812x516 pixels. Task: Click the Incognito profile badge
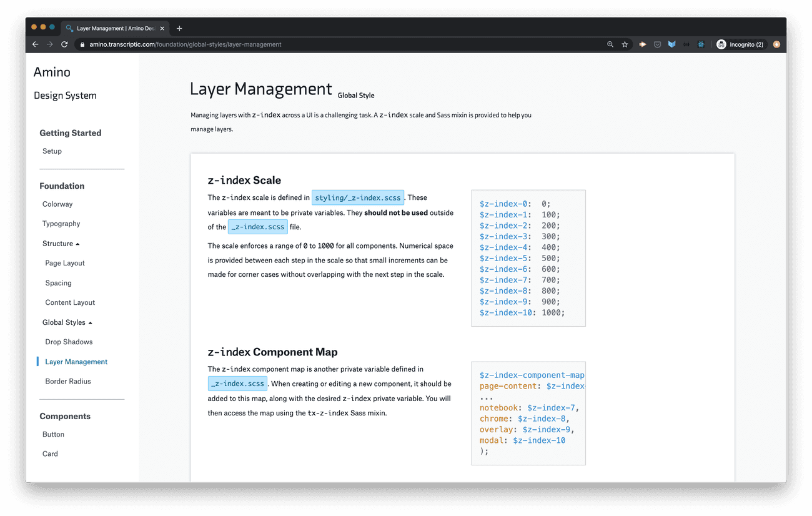click(x=740, y=44)
